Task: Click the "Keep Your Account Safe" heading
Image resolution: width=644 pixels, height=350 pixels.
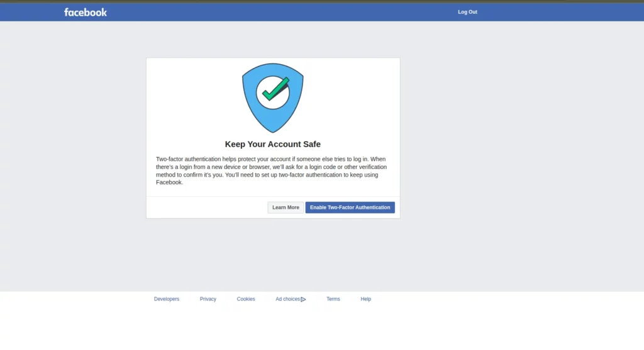Action: click(x=273, y=145)
